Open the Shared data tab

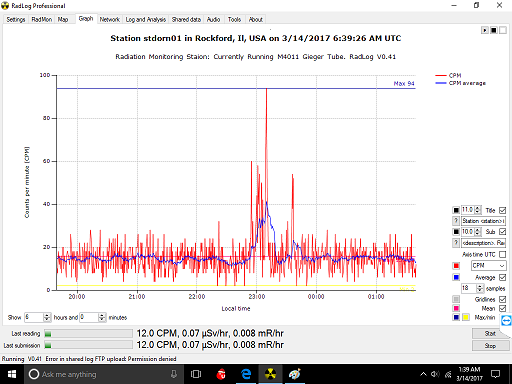pos(186,19)
